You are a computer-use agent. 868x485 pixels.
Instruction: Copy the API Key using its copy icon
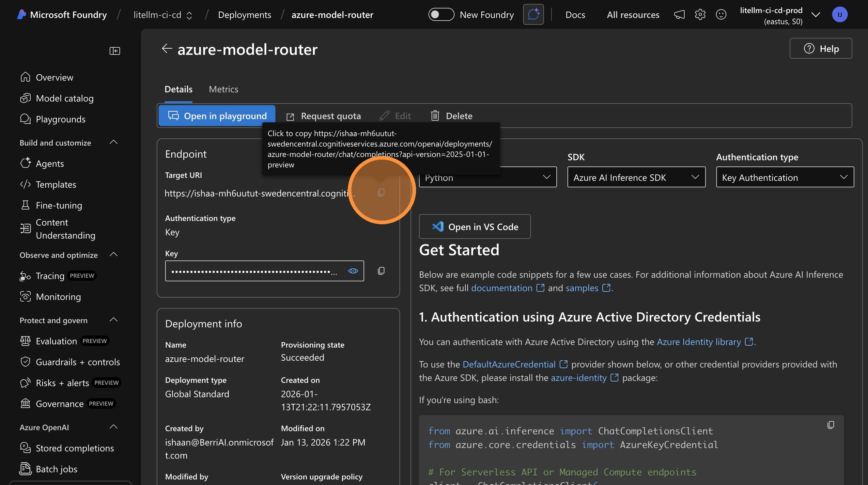click(x=381, y=271)
